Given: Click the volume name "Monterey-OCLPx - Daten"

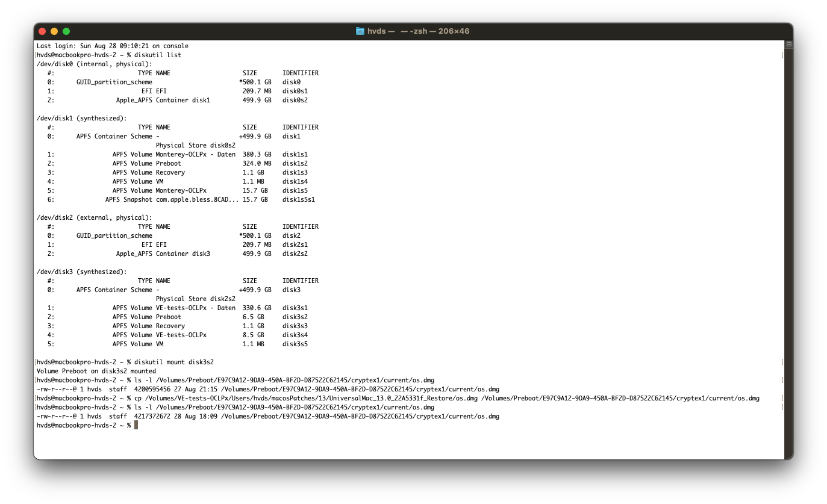Looking at the screenshot, I should [x=196, y=154].
